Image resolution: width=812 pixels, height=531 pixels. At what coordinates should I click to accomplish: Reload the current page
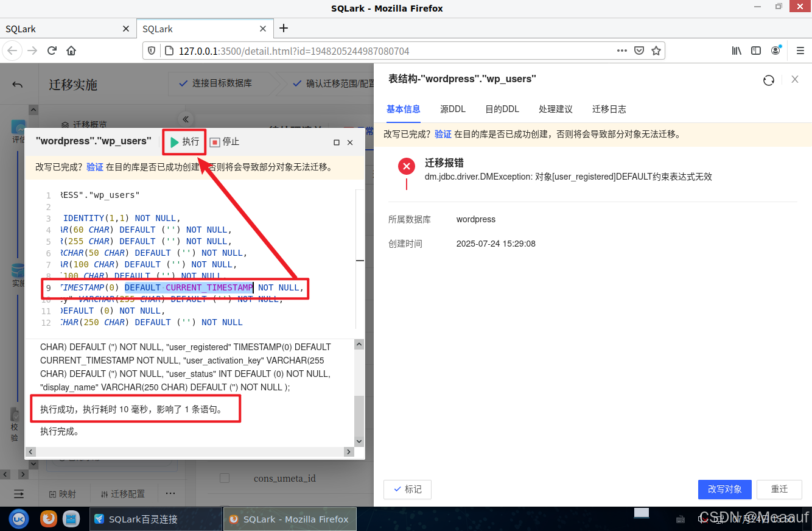pos(52,51)
